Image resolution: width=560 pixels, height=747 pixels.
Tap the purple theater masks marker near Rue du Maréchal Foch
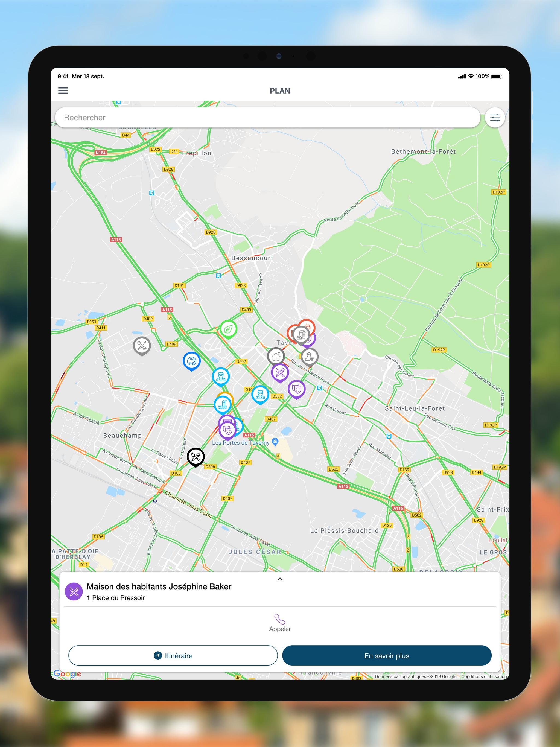[297, 389]
